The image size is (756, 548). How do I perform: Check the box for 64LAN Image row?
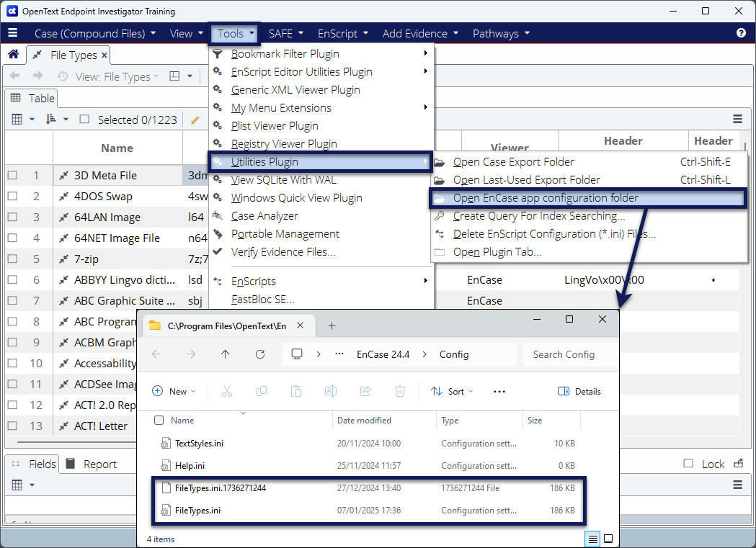coord(12,217)
